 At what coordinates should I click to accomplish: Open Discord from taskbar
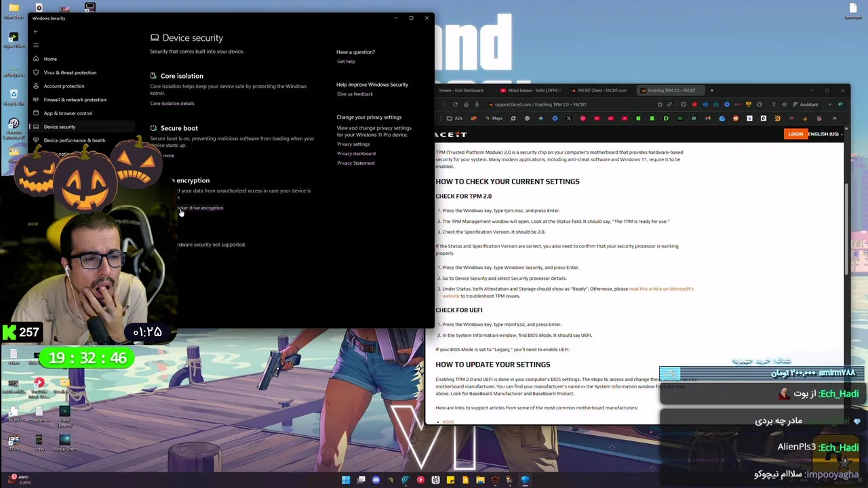376,480
